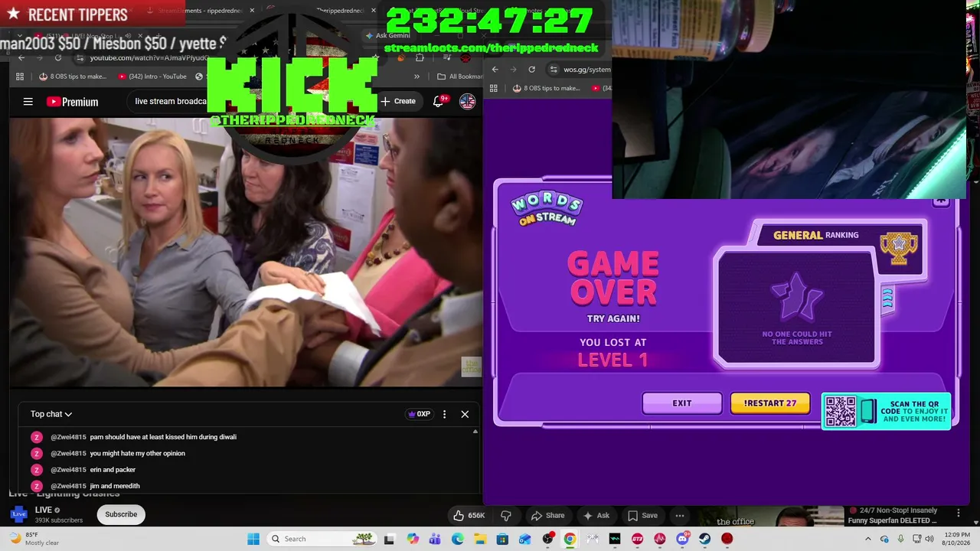Save the video to a playlist

[x=642, y=515]
